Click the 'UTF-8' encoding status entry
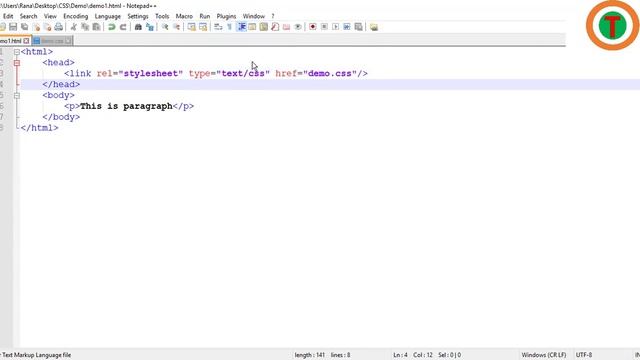Image resolution: width=640 pixels, height=360 pixels. [x=584, y=355]
